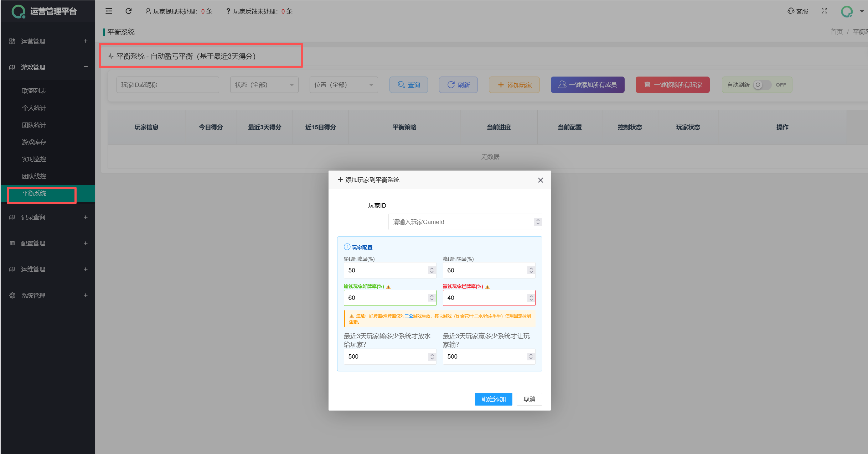Click the sidebar collapse hamburger icon

pyautogui.click(x=109, y=11)
